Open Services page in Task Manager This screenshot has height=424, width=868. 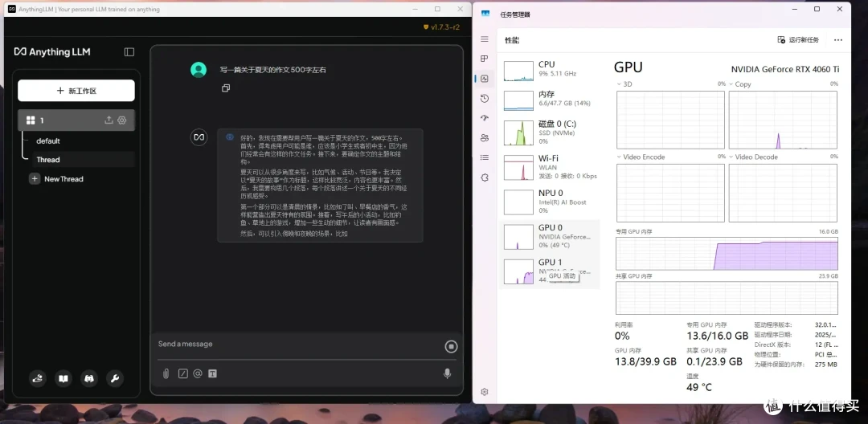[485, 177]
